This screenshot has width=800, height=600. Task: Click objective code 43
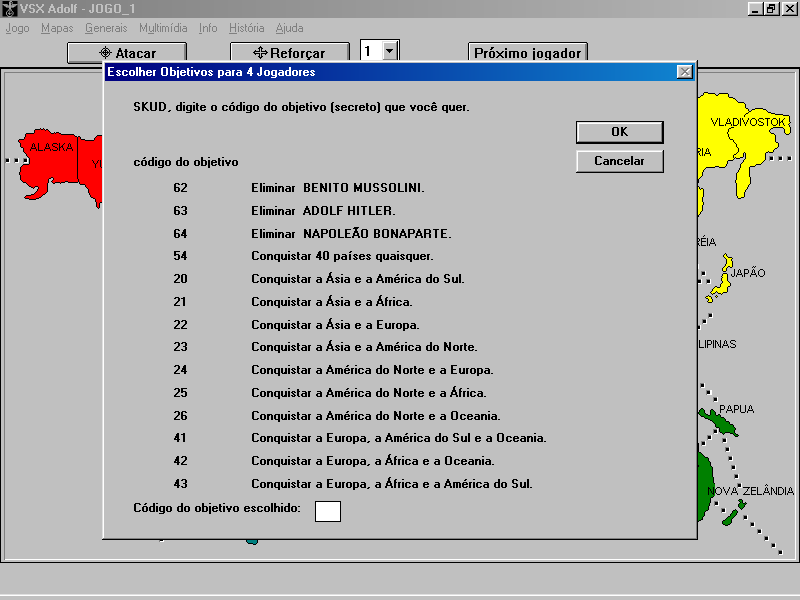point(180,484)
